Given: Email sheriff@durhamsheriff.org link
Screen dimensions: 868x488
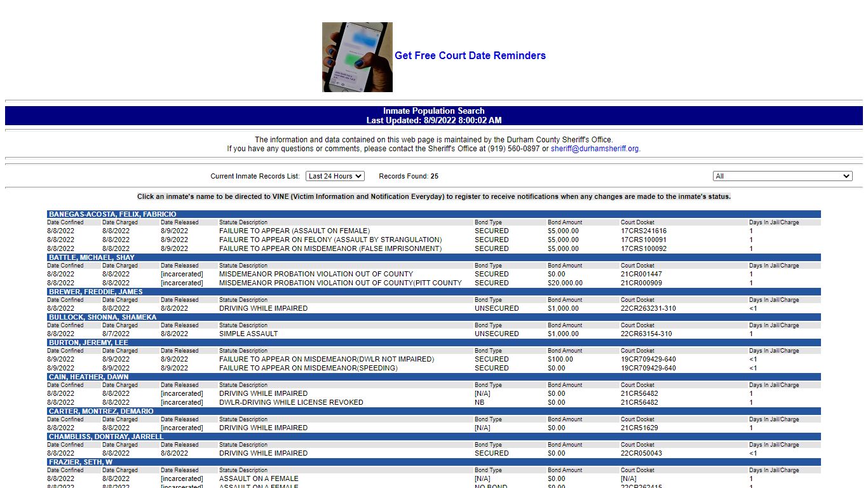Looking at the screenshot, I should point(595,149).
